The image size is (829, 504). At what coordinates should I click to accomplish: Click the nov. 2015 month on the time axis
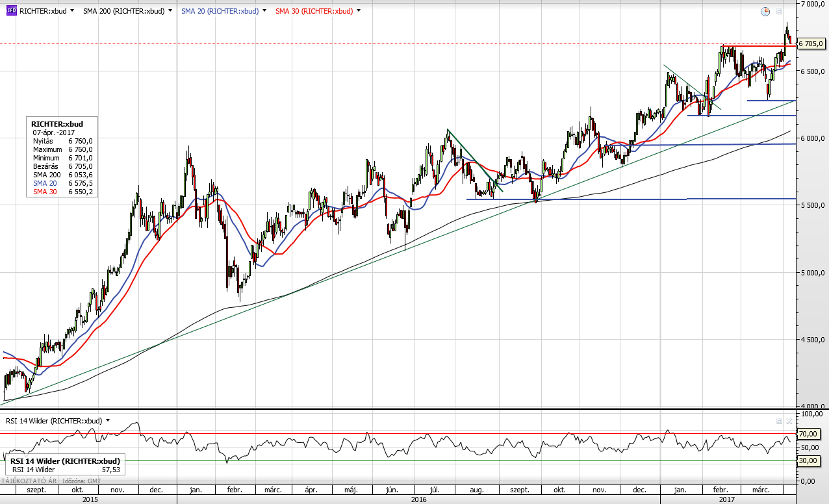(x=117, y=490)
